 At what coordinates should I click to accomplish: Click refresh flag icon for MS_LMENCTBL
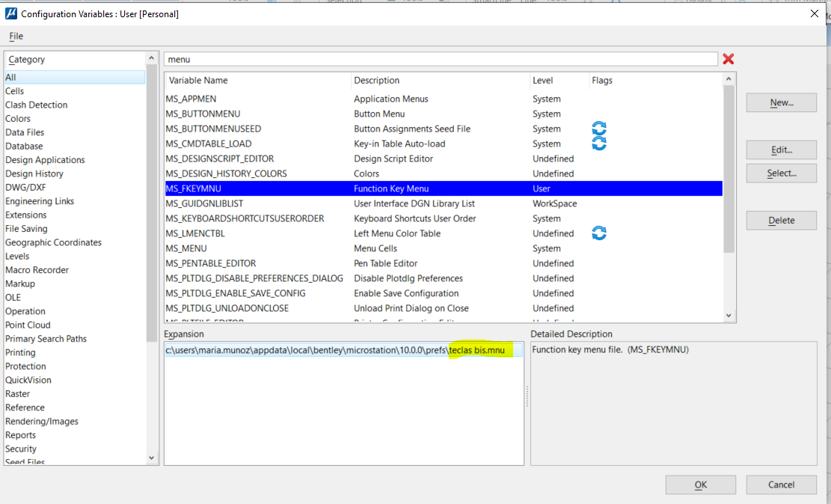pos(599,233)
